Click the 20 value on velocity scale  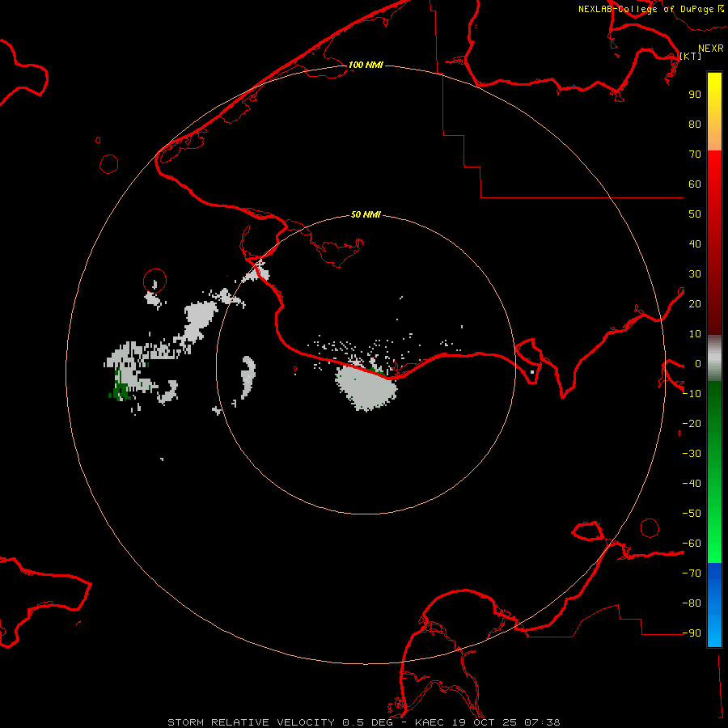pyautogui.click(x=695, y=304)
